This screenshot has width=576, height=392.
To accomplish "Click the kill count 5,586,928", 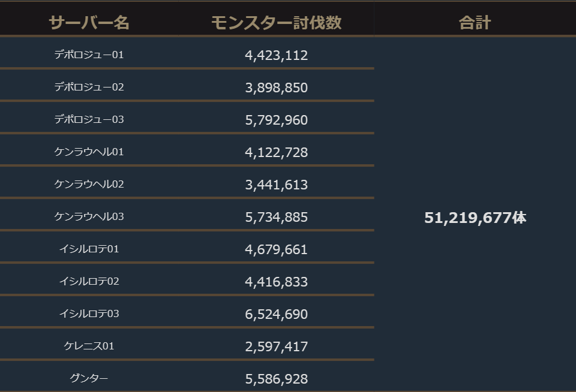I will [x=276, y=379].
